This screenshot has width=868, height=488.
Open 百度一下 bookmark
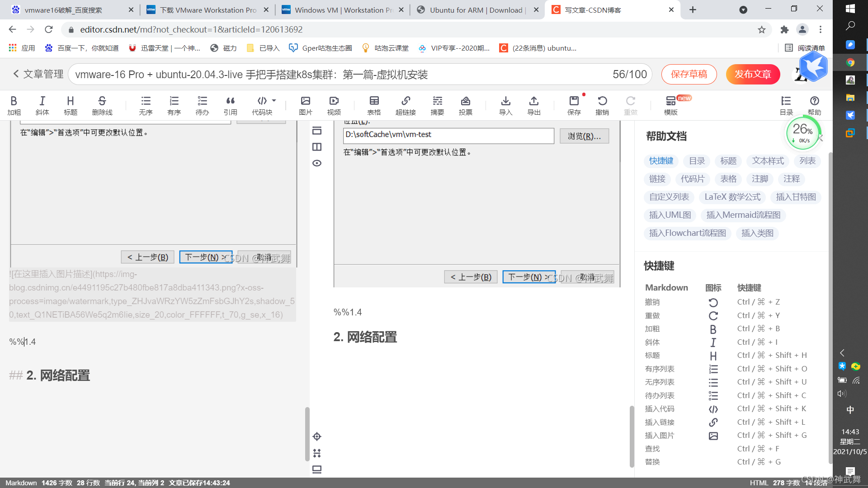(81, 48)
